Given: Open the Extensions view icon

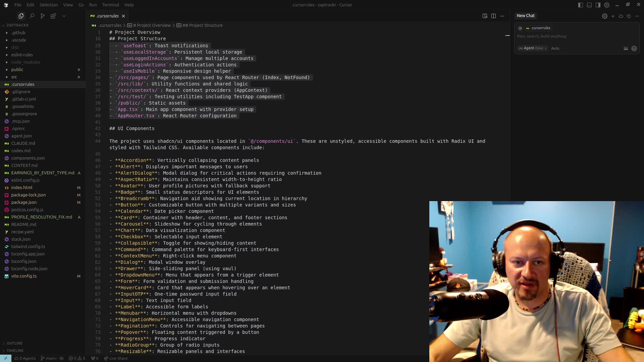Looking at the screenshot, I should coord(53,16).
